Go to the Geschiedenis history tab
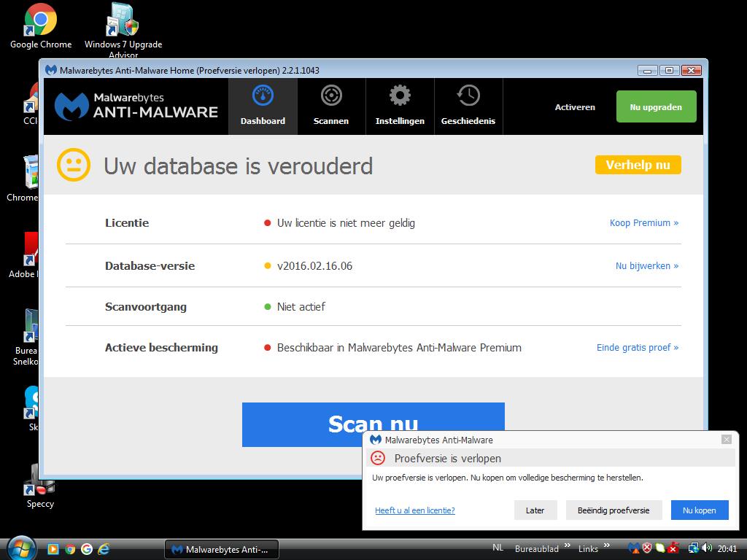This screenshot has height=560, width=747. (x=468, y=106)
